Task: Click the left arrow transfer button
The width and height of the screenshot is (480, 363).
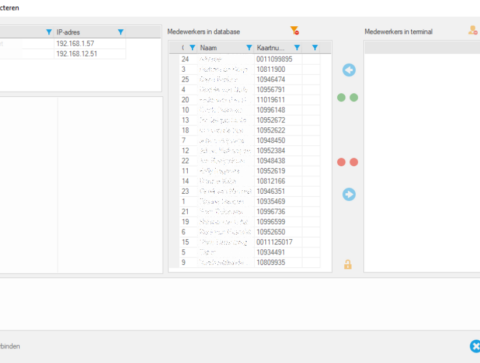Action: [349, 70]
